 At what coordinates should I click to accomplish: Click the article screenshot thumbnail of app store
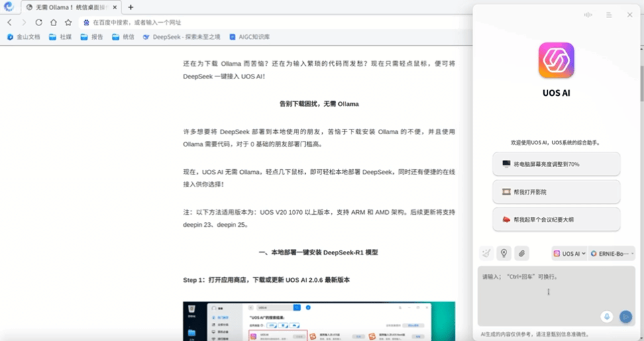click(x=319, y=322)
